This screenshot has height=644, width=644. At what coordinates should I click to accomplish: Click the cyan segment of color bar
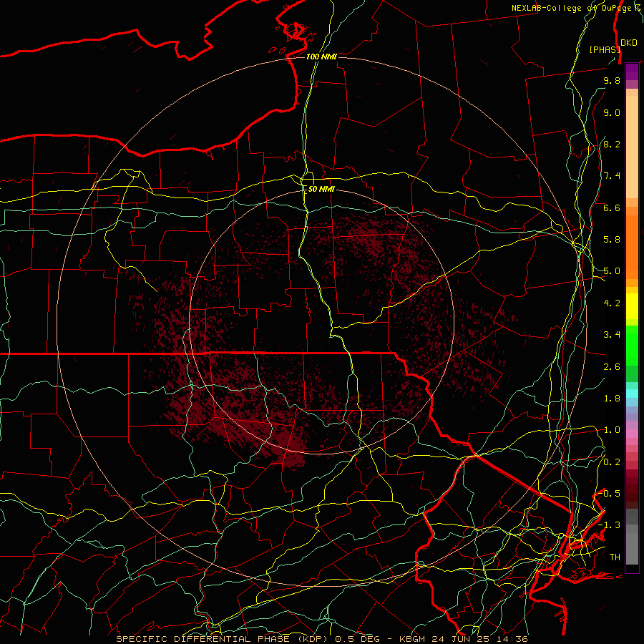click(632, 394)
